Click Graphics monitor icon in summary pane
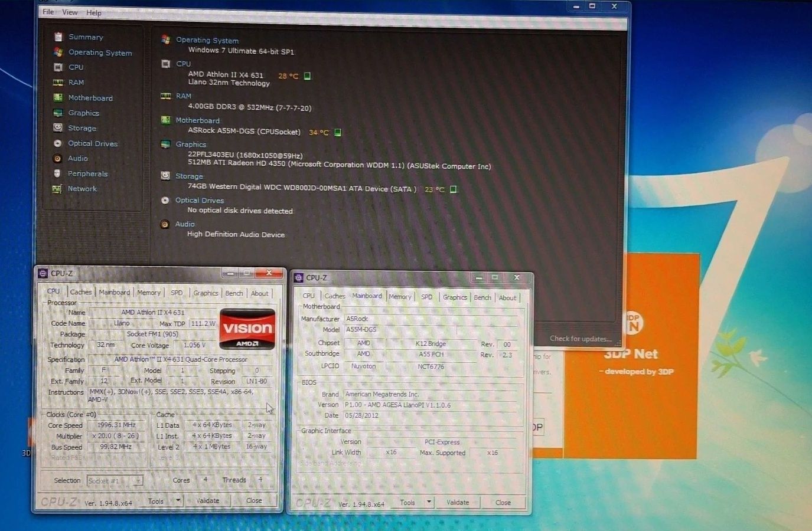The height and width of the screenshot is (531, 812). click(165, 144)
